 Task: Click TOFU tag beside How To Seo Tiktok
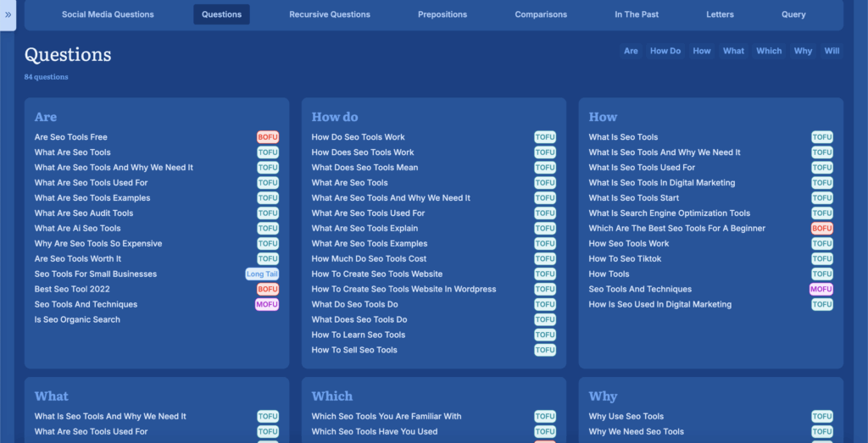click(821, 259)
